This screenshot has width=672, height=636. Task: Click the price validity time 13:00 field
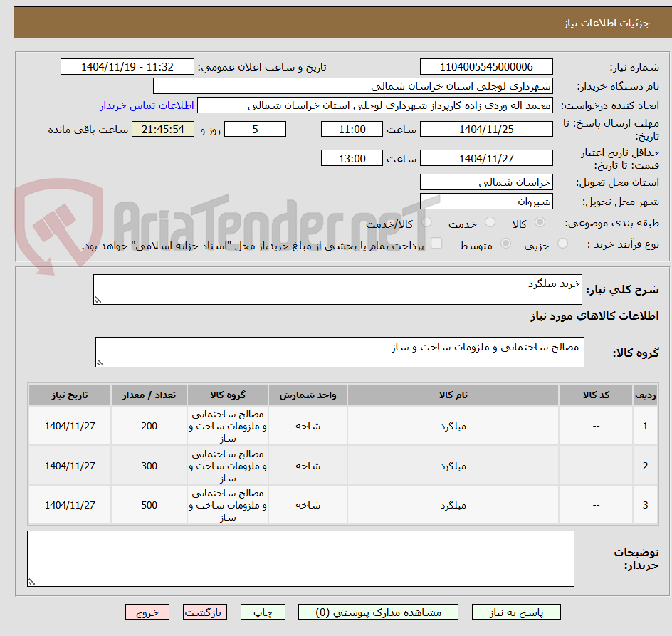352,158
